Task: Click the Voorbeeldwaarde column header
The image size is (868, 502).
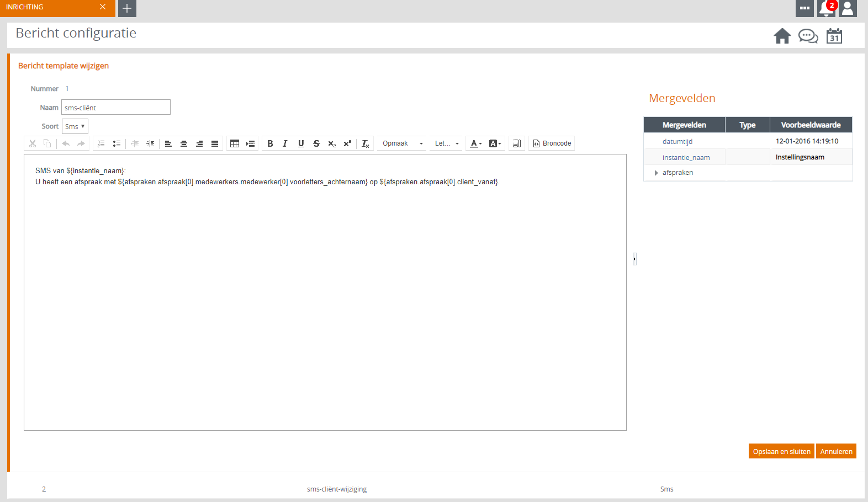Action: (811, 125)
